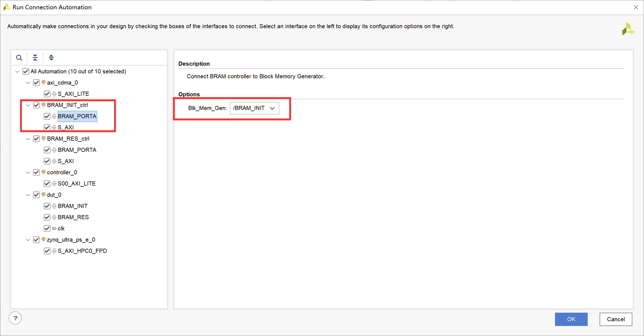
Task: Toggle BRAM_PORTA checkbox under BRAM_RES_ctrl
Action: pyautogui.click(x=47, y=150)
